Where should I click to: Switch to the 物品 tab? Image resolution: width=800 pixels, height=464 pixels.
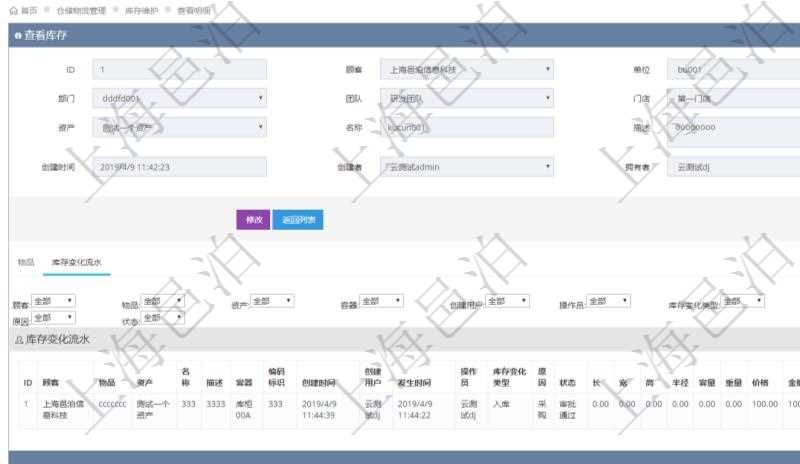tap(26, 262)
